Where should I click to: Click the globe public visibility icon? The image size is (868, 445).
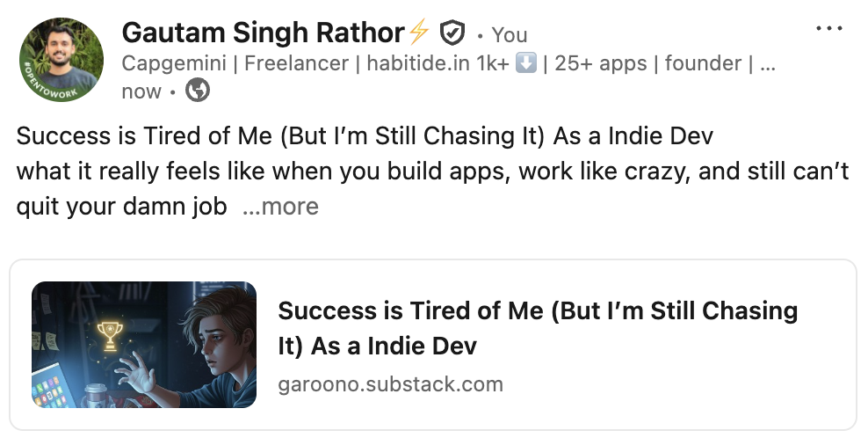[x=198, y=91]
